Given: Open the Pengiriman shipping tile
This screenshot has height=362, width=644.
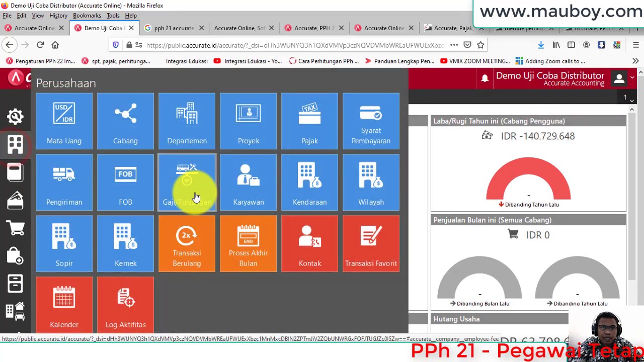Looking at the screenshot, I should (64, 183).
